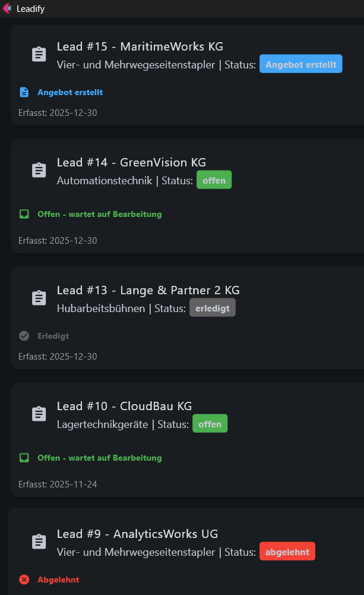Click the clipboard icon for Lead #10
Screen dimensions: 364x595
coord(39,413)
